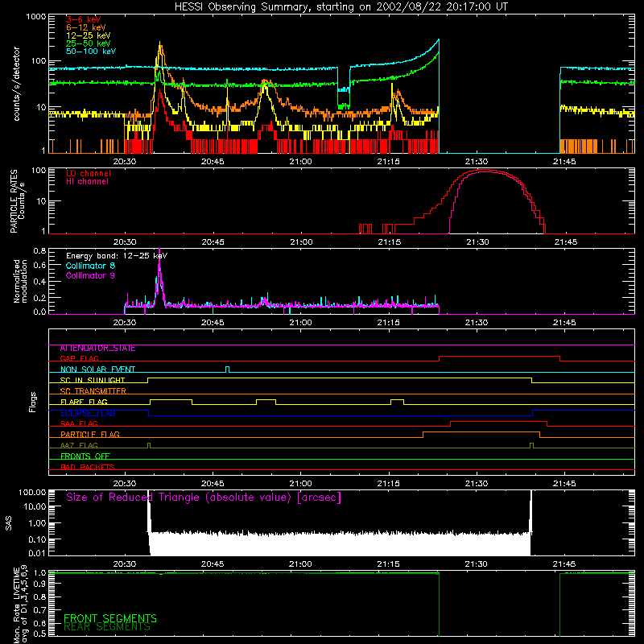Select the cyan 'Collimator 8' legend entry
644x644 pixels.
[90, 266]
